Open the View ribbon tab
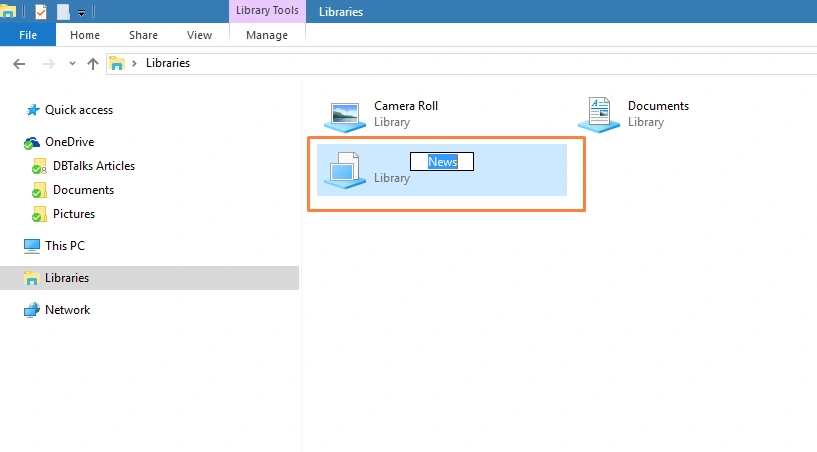Screen dimensions: 817x452 point(200,35)
